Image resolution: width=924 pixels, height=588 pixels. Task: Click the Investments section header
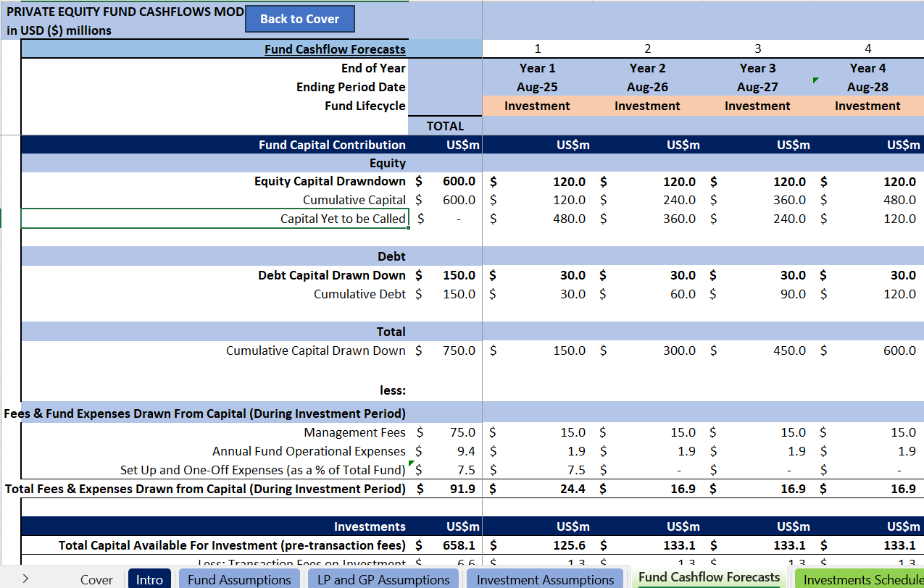370,526
